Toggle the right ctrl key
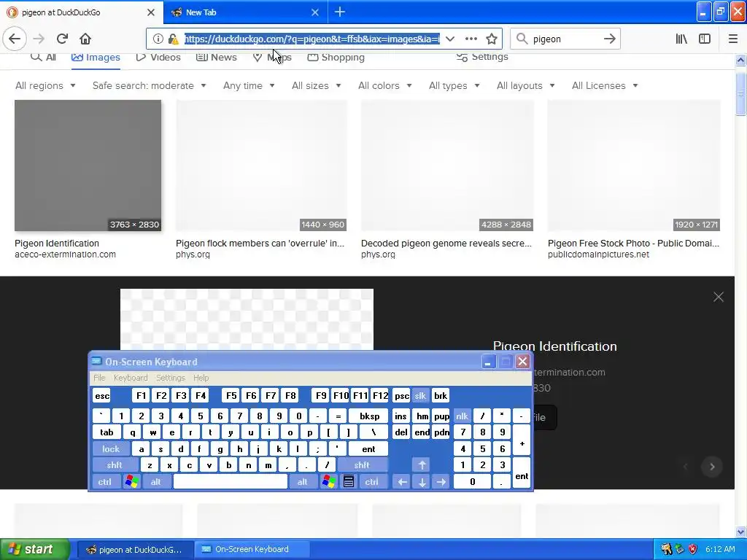The image size is (747, 560). point(371,482)
